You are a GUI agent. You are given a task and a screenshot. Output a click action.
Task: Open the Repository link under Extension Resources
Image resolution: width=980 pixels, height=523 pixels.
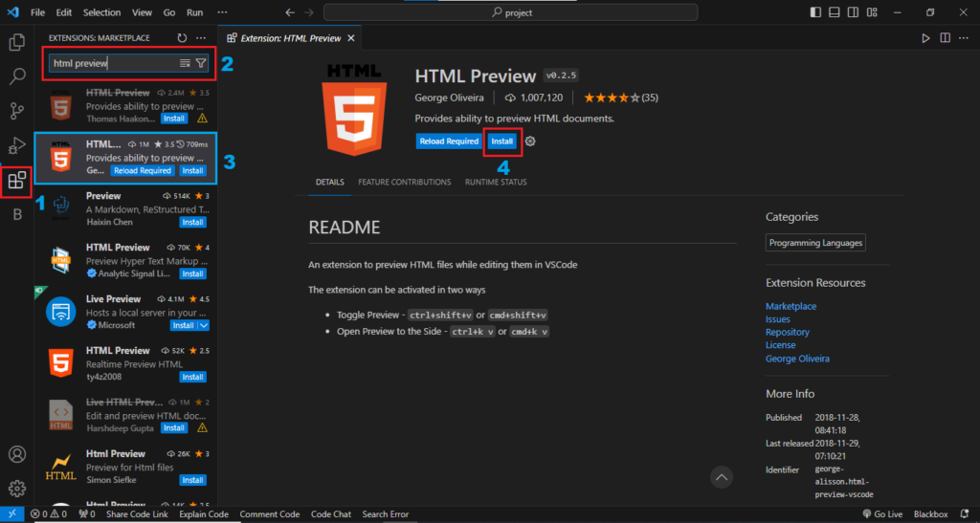coord(787,332)
